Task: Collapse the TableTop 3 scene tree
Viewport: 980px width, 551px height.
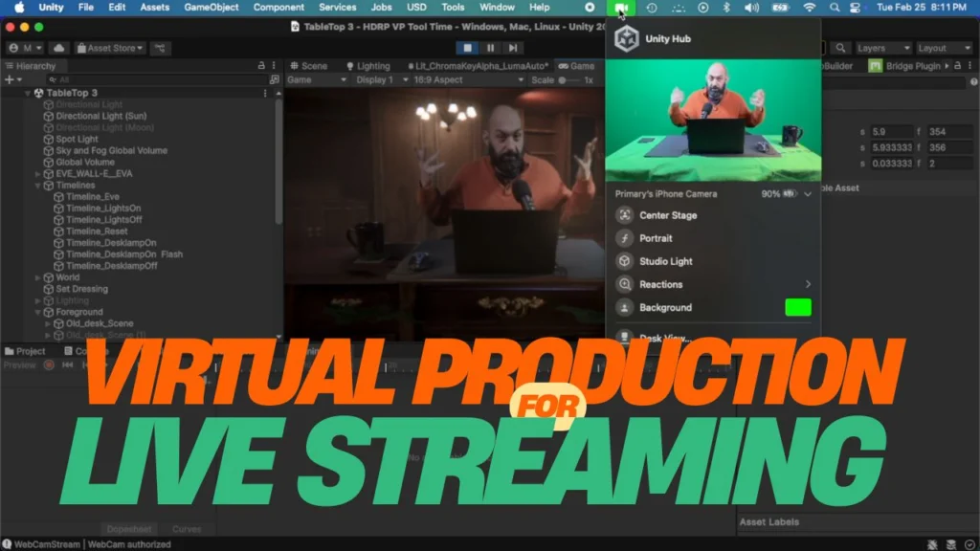Action: 28,93
